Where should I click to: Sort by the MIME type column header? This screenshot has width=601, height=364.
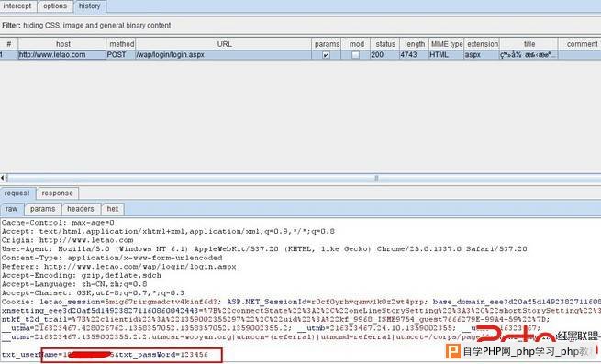447,44
